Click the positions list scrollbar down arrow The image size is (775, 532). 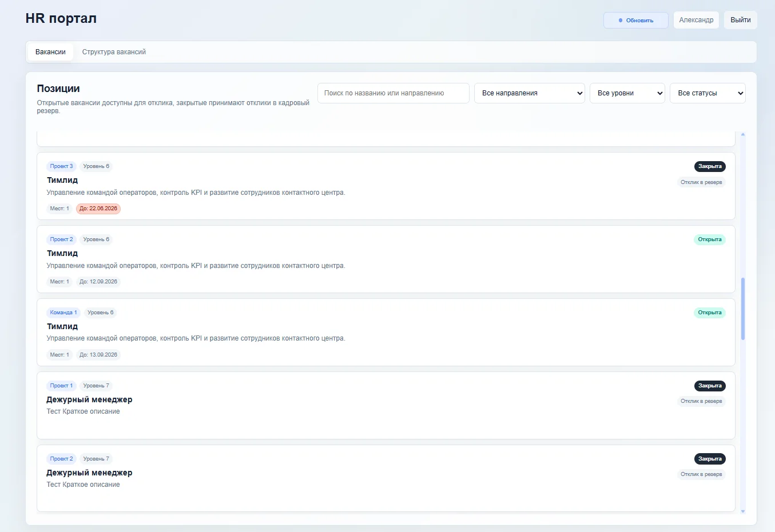click(743, 511)
